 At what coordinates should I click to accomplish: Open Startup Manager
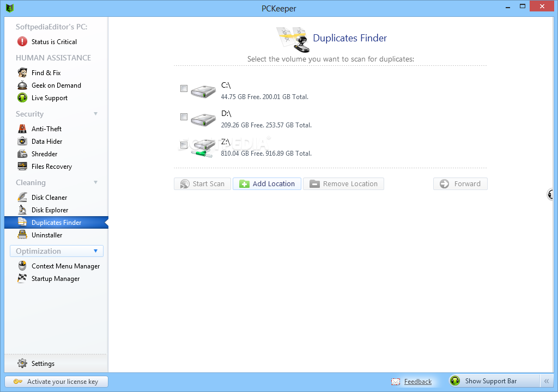[x=56, y=279]
